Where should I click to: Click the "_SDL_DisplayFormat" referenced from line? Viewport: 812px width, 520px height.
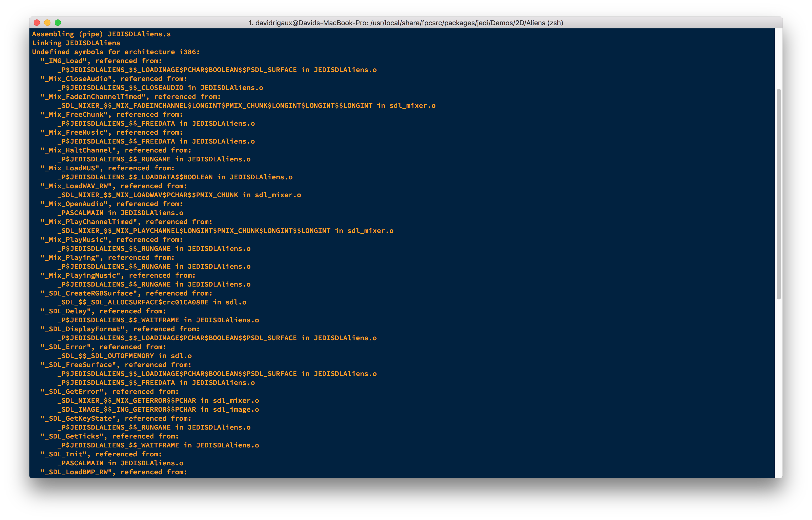pyautogui.click(x=120, y=329)
